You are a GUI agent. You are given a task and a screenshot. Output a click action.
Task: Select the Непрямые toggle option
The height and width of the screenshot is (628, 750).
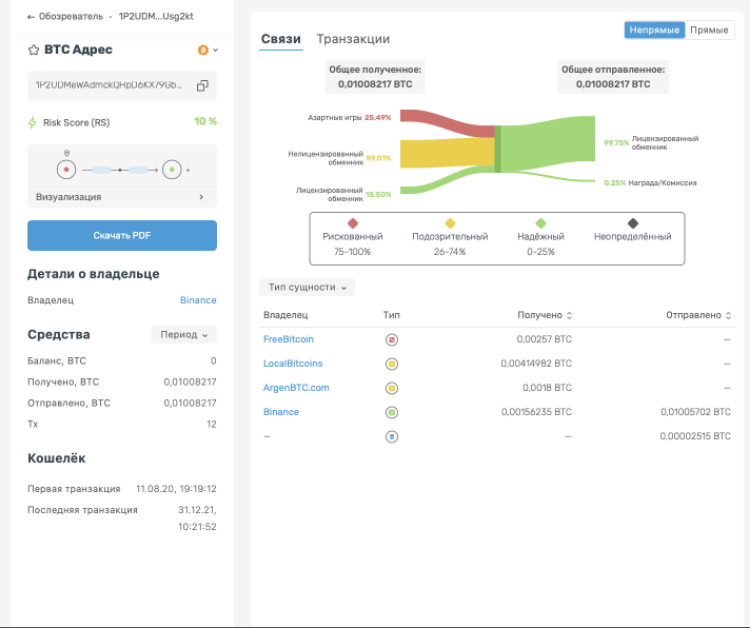(654, 30)
